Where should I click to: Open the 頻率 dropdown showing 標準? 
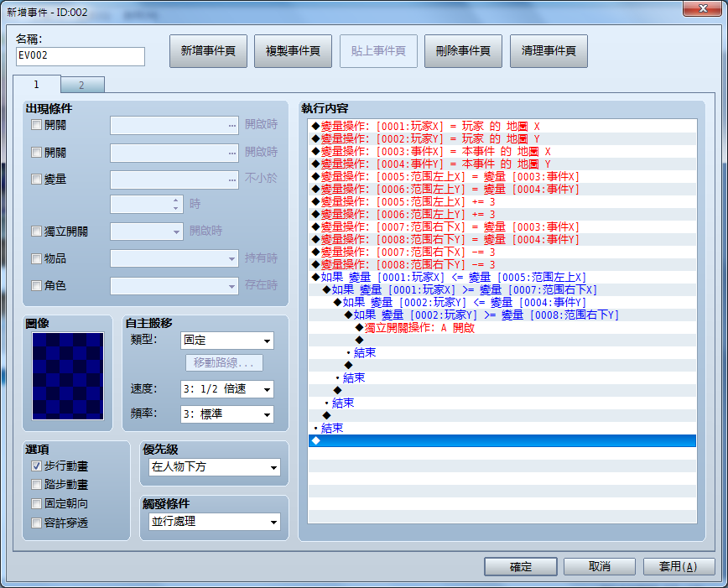click(x=227, y=414)
